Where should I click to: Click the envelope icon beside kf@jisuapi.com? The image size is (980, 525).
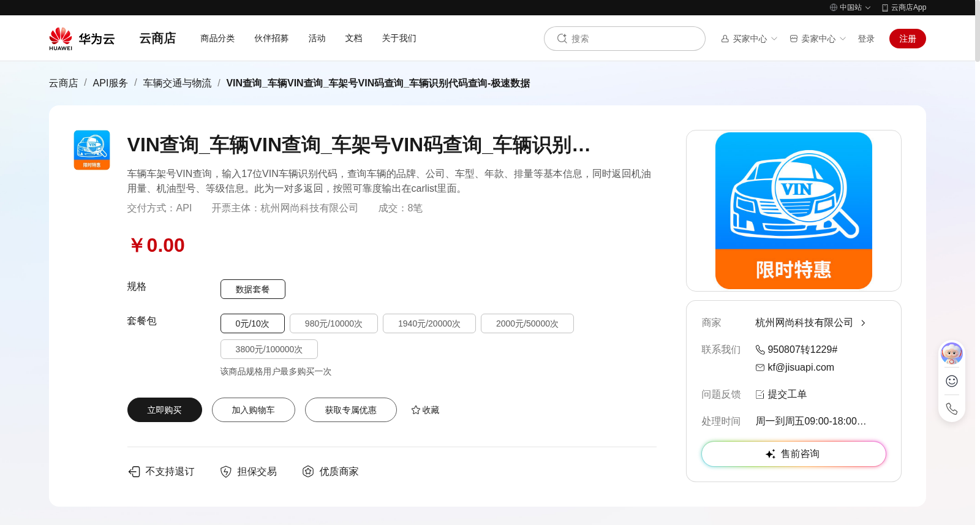coord(760,368)
